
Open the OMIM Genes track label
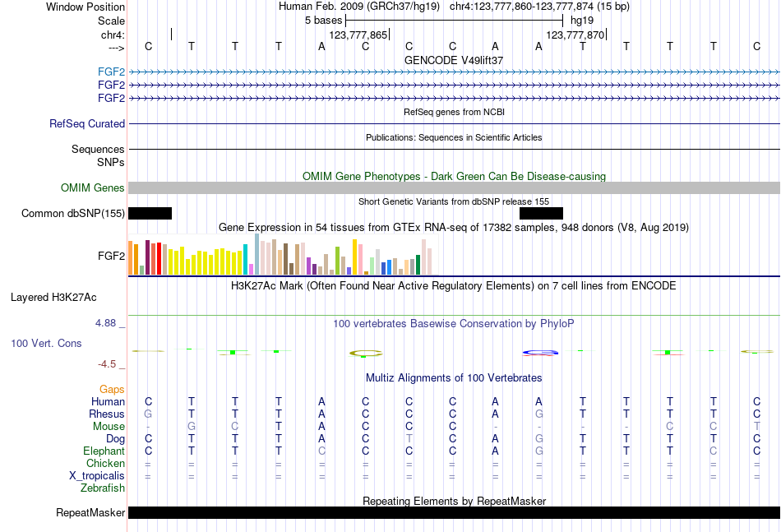[x=93, y=187]
